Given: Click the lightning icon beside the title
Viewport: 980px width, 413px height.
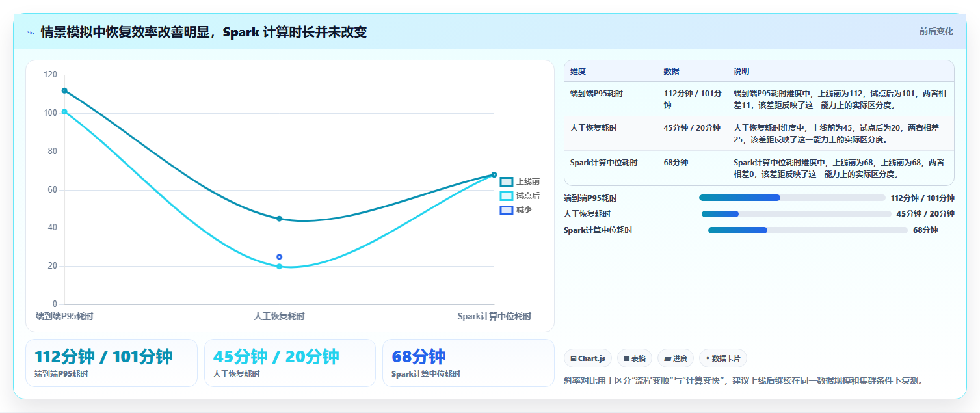Looking at the screenshot, I should [31, 33].
